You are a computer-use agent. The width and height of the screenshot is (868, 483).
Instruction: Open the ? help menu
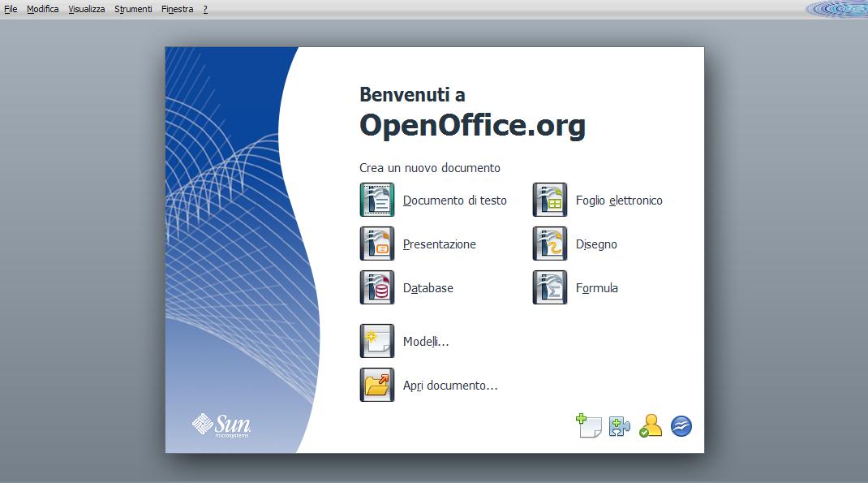pos(205,9)
